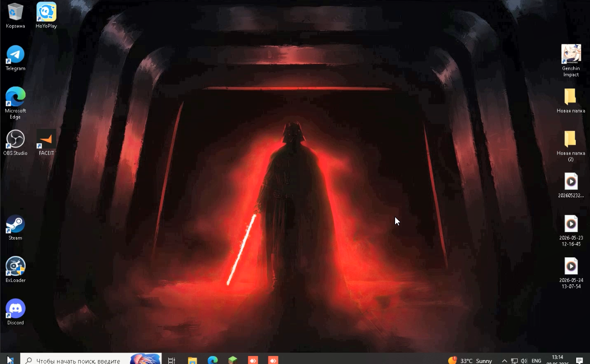
Task: Select the Discord desktop shortcut
Action: pos(15,312)
